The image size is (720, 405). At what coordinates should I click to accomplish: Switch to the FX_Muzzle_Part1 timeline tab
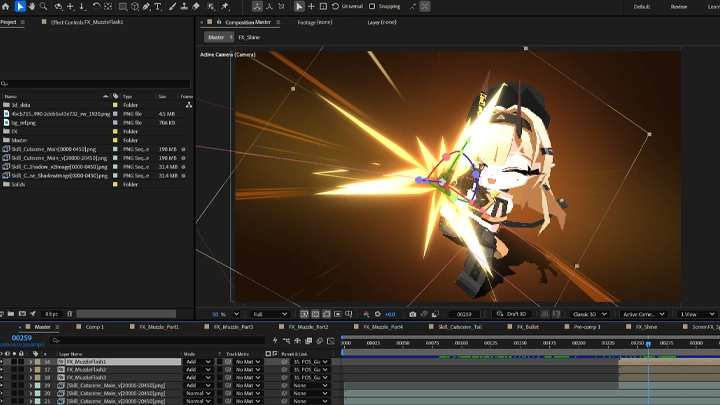pyautogui.click(x=159, y=327)
